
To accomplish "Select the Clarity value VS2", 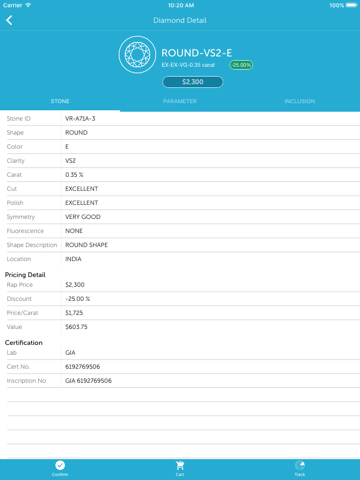I will click(70, 161).
